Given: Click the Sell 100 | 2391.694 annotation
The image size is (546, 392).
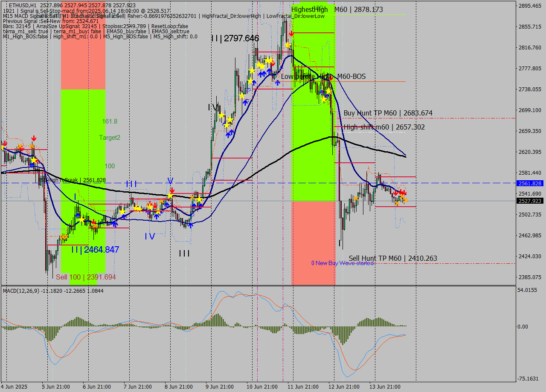Looking at the screenshot, I should 84,277.
